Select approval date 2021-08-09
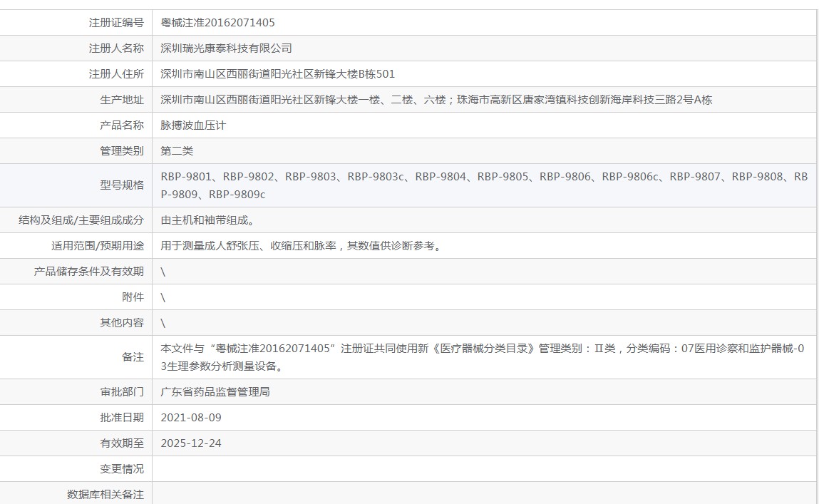This screenshot has height=504, width=819. tap(190, 417)
